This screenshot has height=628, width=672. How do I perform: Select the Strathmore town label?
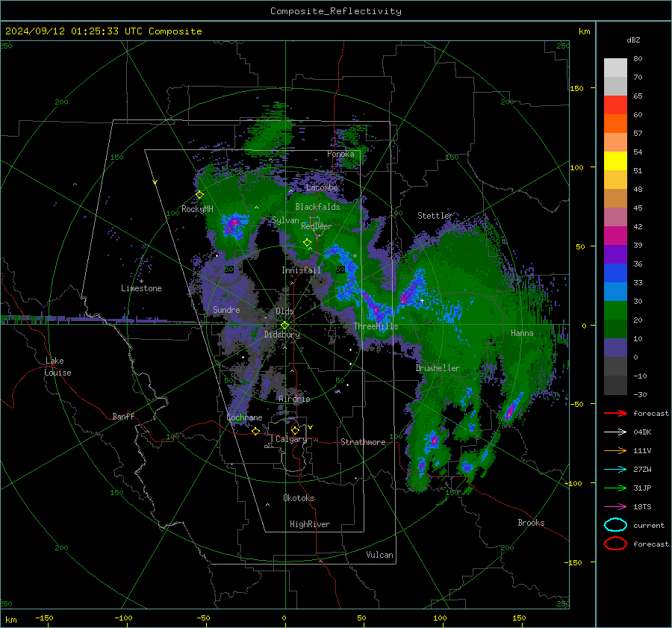(363, 442)
